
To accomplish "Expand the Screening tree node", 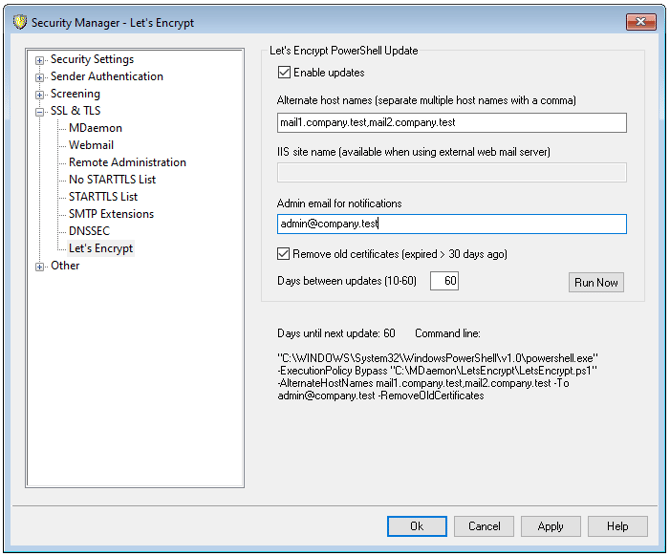I will [39, 94].
